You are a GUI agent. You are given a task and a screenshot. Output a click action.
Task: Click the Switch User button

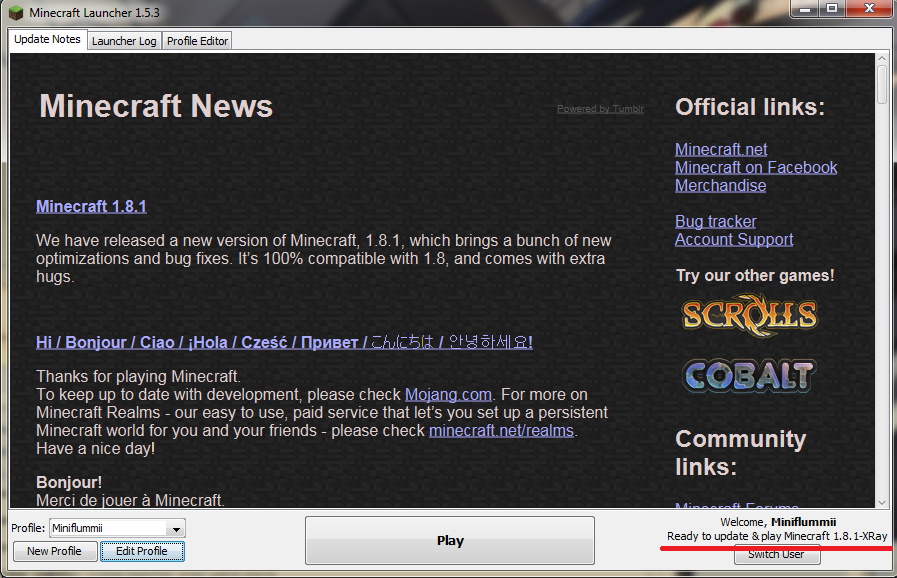click(x=776, y=555)
